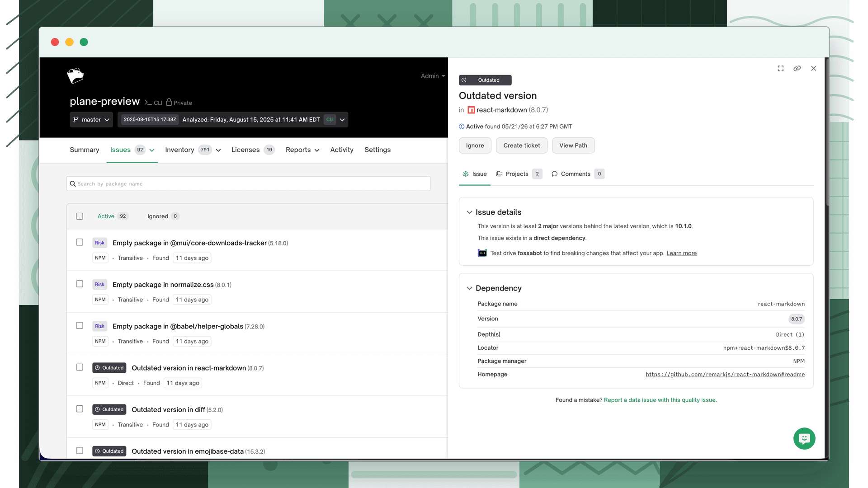Expand the Inventory tab dropdown arrow
This screenshot has height=488, width=868.
[x=218, y=150]
